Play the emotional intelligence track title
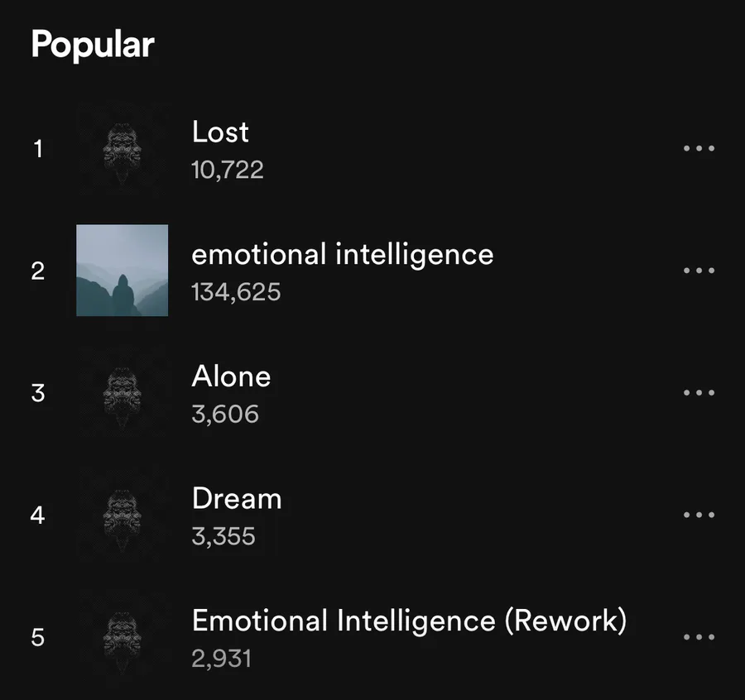745x700 pixels. point(342,254)
